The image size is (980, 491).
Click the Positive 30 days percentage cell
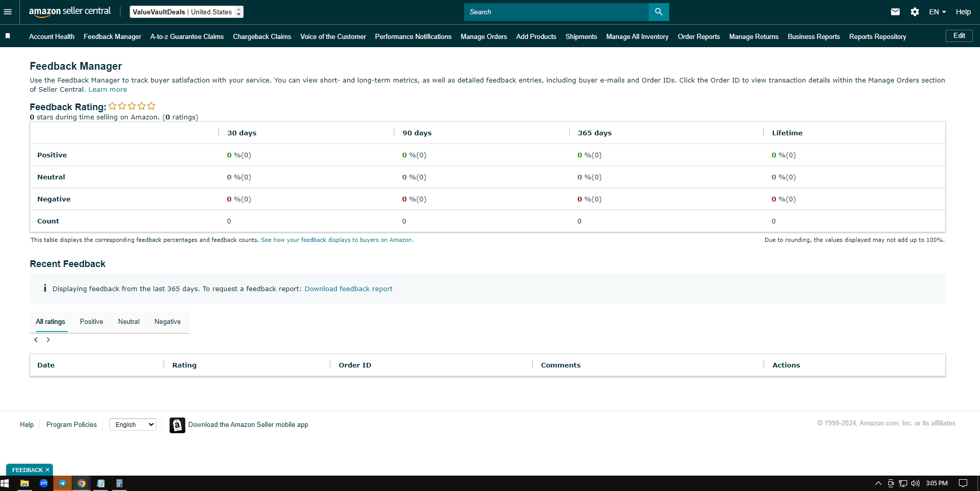tap(239, 155)
